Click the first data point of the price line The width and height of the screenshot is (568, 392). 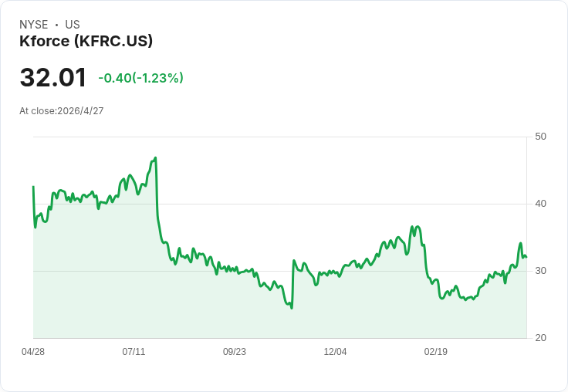pyautogui.click(x=33, y=187)
